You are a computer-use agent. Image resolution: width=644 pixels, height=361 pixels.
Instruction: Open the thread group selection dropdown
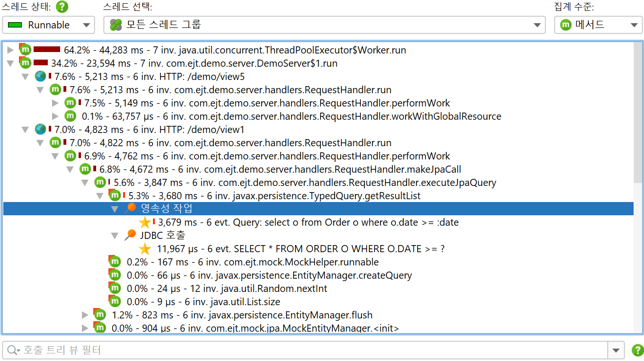pos(323,25)
